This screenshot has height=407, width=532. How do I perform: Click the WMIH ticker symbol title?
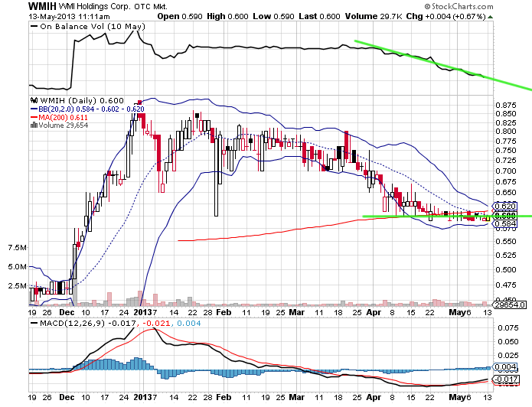[x=42, y=6]
